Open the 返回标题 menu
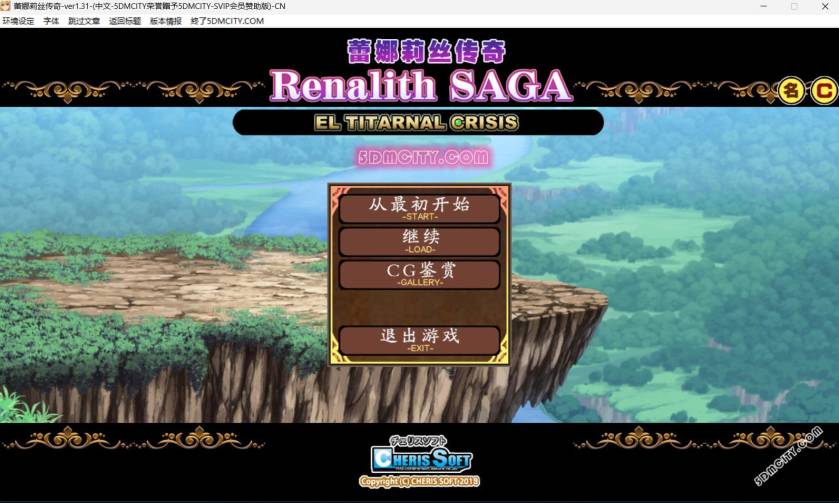The width and height of the screenshot is (839, 503). 125,21
